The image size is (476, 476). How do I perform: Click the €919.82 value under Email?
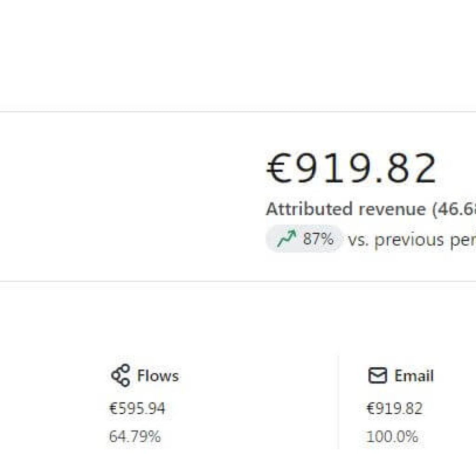pyautogui.click(x=394, y=409)
